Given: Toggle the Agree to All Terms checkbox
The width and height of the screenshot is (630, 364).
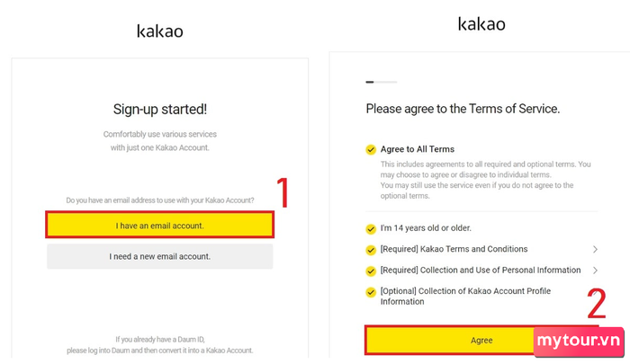Looking at the screenshot, I should [x=371, y=149].
